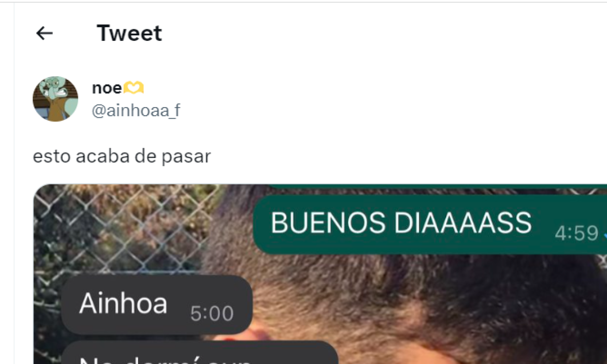Viewport: 607px width, 364px height.
Task: Click the BUENOS DIAAAASS message bubble
Action: [430, 224]
